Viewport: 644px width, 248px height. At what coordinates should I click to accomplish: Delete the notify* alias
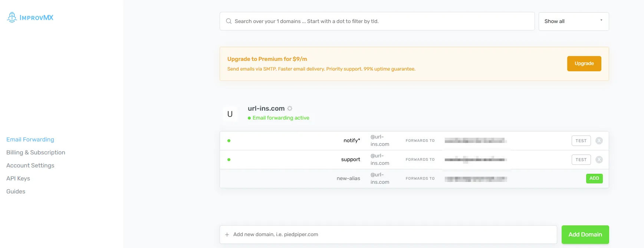point(599,141)
